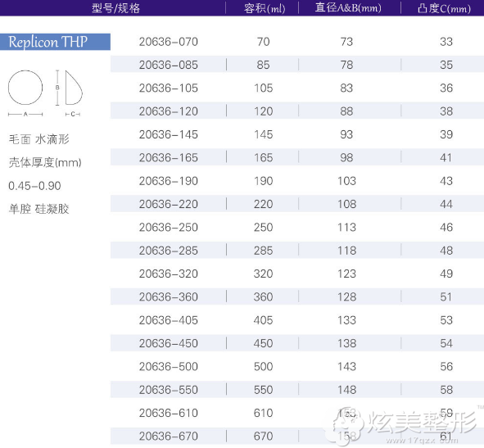Image resolution: width=484 pixels, height=448 pixels.
Task: Select diameter value 78
Action: (x=346, y=65)
